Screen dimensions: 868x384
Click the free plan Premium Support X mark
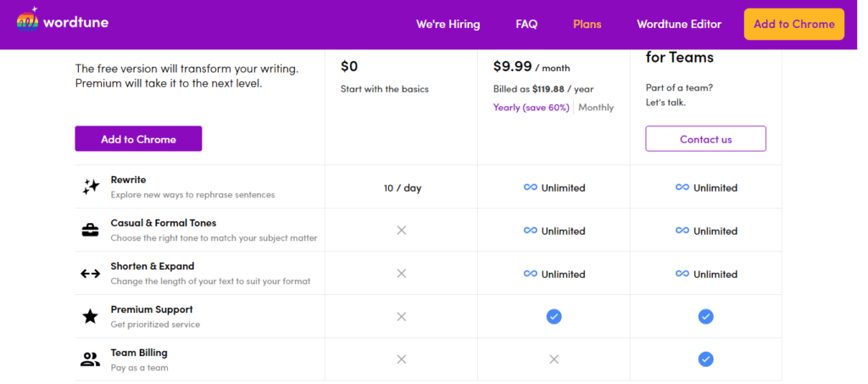tap(401, 316)
